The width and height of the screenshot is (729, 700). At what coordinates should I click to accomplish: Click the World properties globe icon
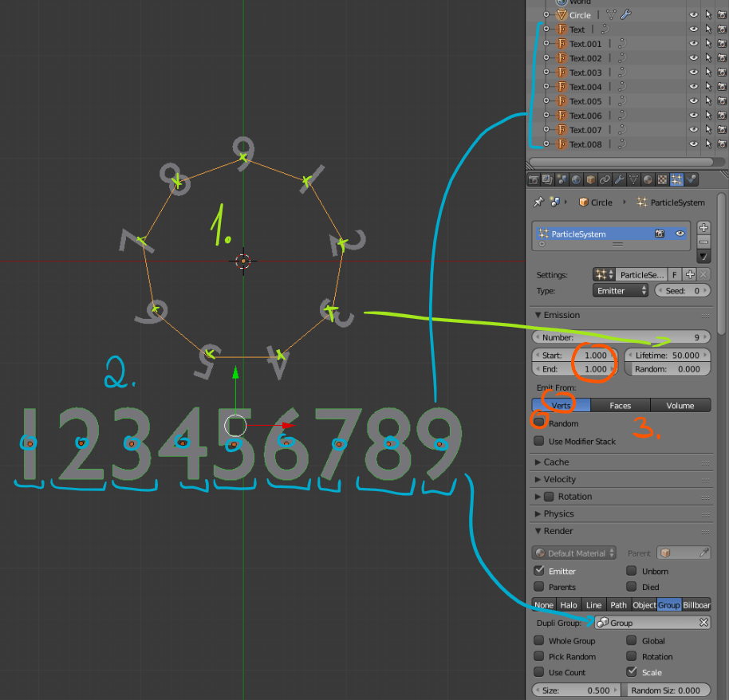click(577, 179)
